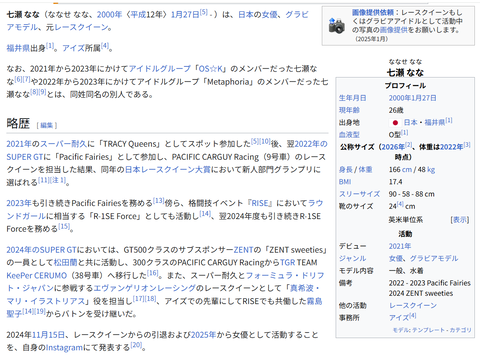Click the camera icon in image request box
Screen dimensions: 480x361
(x=336, y=26)
